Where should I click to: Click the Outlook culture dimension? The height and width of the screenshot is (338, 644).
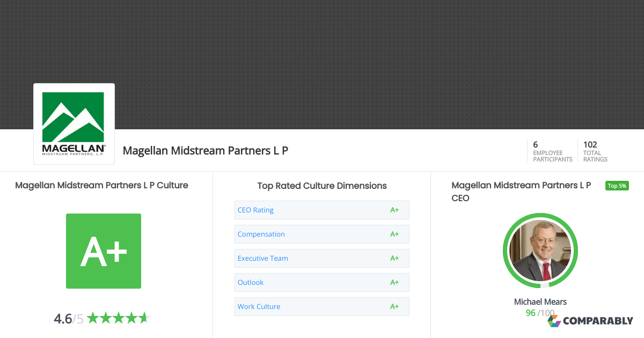(251, 282)
